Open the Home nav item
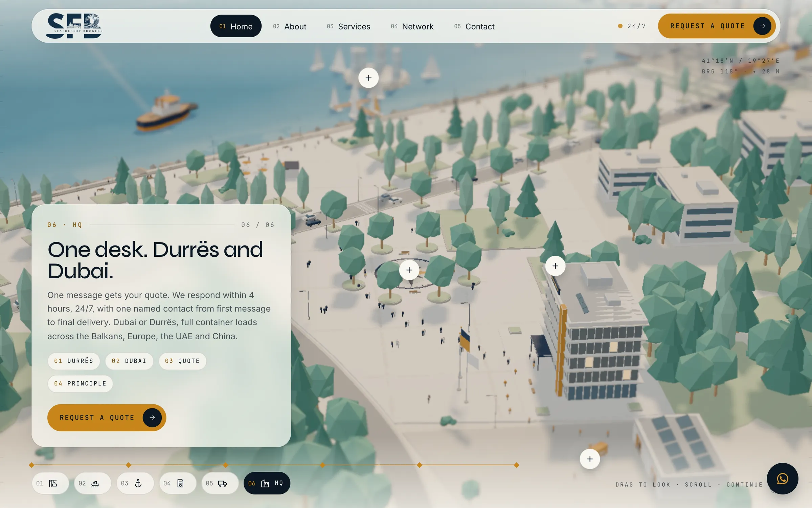Image resolution: width=812 pixels, height=508 pixels. click(x=236, y=26)
